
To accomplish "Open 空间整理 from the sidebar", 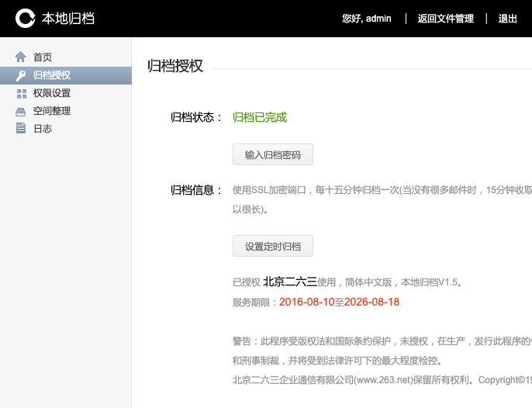I will [x=52, y=111].
